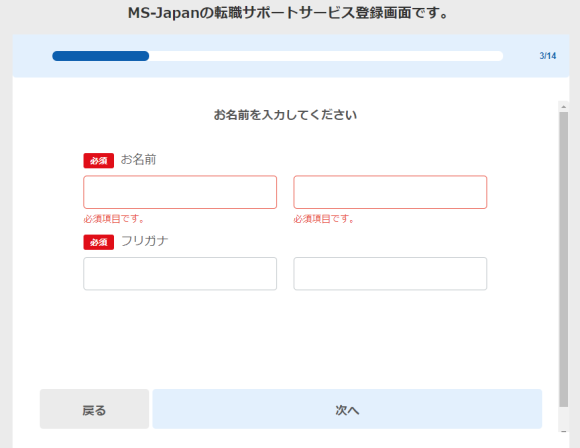Focus the second お名前 input field

click(390, 192)
